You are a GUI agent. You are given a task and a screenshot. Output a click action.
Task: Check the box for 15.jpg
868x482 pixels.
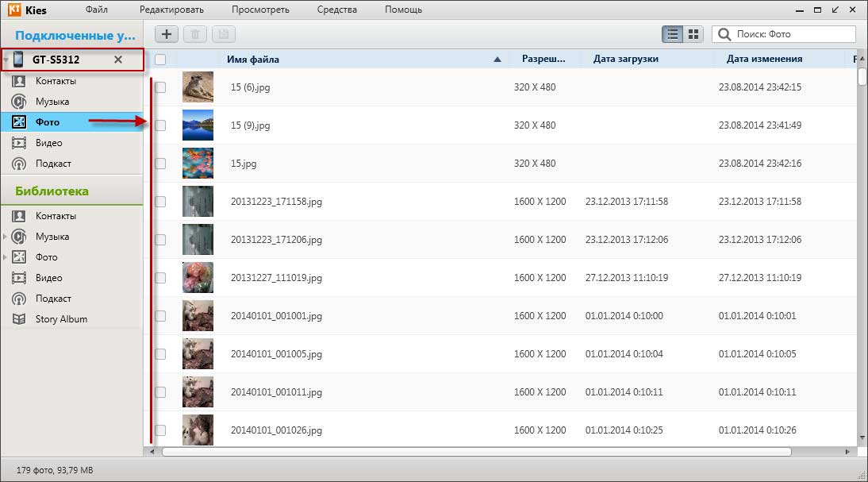[160, 164]
